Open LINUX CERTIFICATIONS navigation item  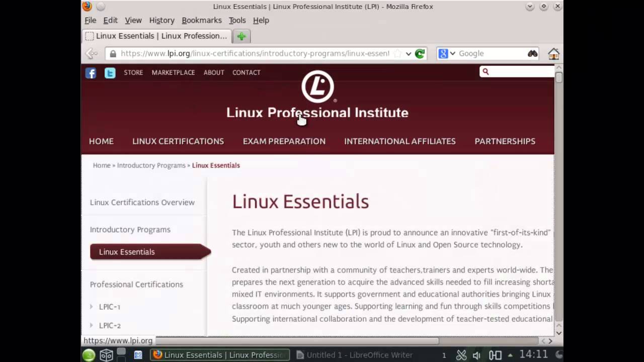tap(178, 141)
